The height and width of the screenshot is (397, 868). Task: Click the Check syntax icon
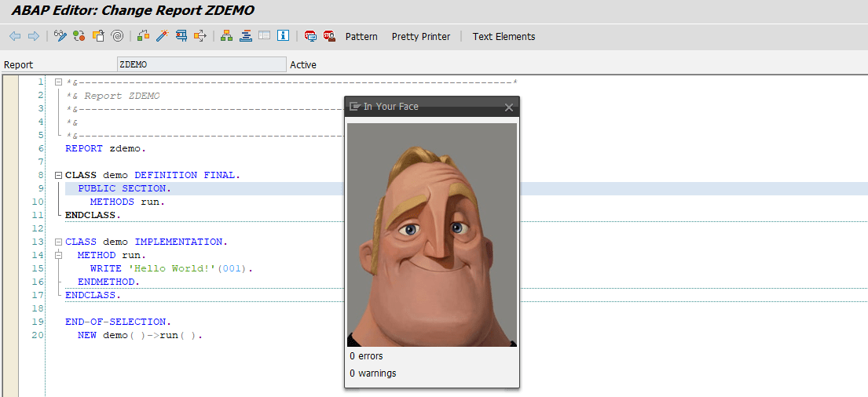144,37
